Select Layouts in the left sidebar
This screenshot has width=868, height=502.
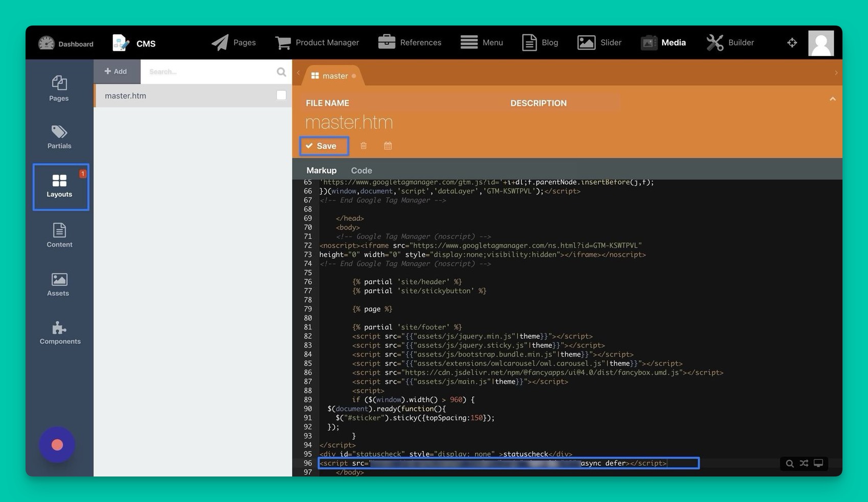click(x=60, y=187)
